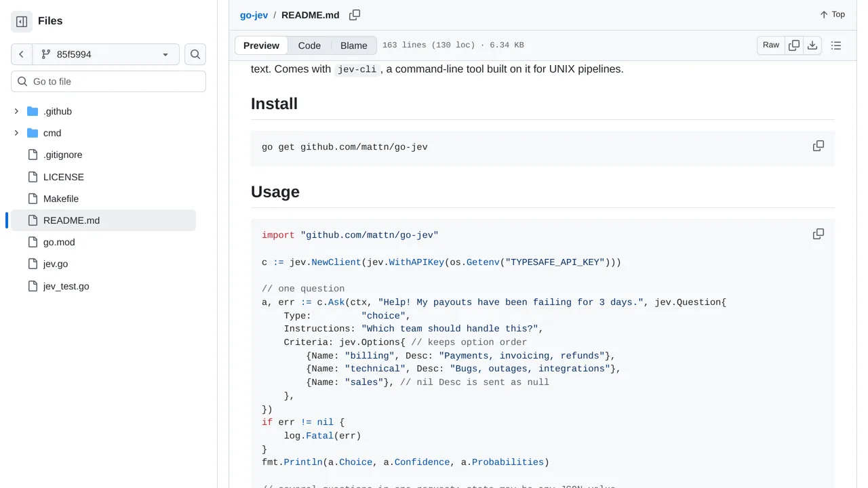Click the go.mod file icon
This screenshot has height=488, width=868.
pos(33,242)
